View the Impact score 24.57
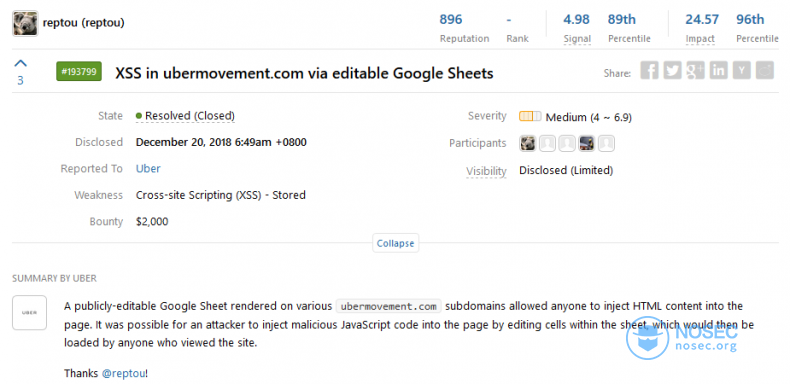Screen dimensions: 790x384 pos(702,20)
